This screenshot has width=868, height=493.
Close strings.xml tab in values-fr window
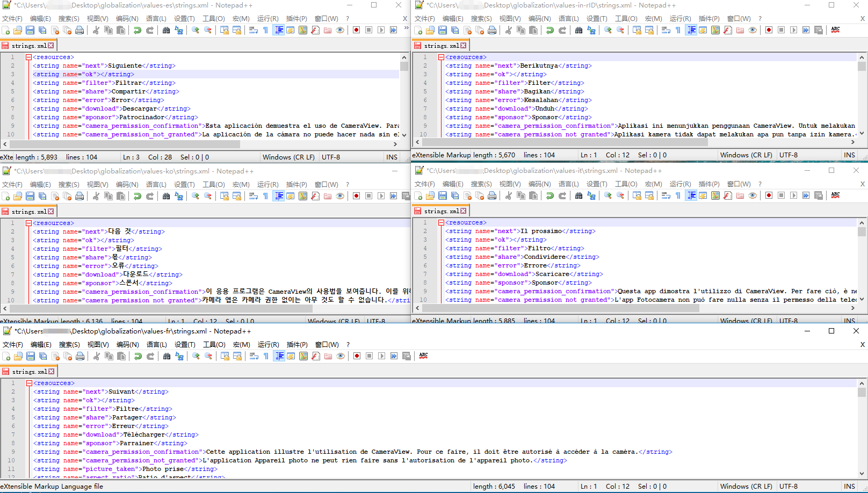[x=52, y=372]
